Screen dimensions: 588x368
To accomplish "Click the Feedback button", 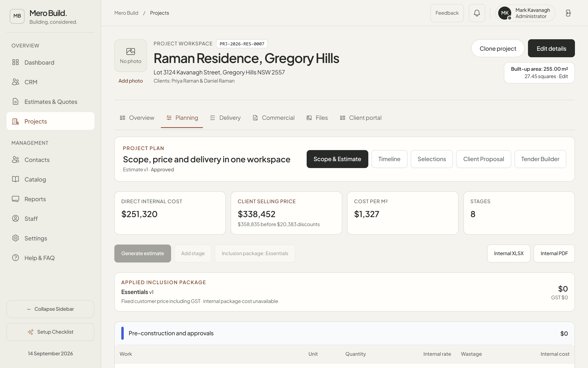I will click(447, 13).
